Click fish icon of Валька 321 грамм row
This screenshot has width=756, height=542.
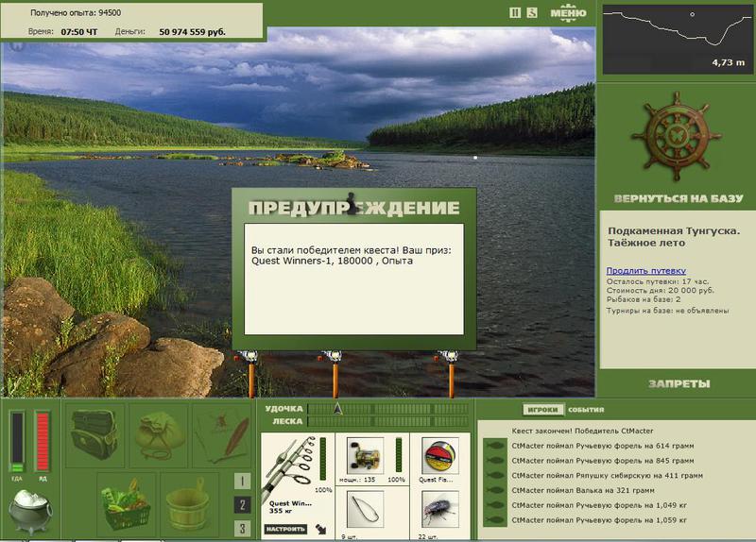(494, 490)
